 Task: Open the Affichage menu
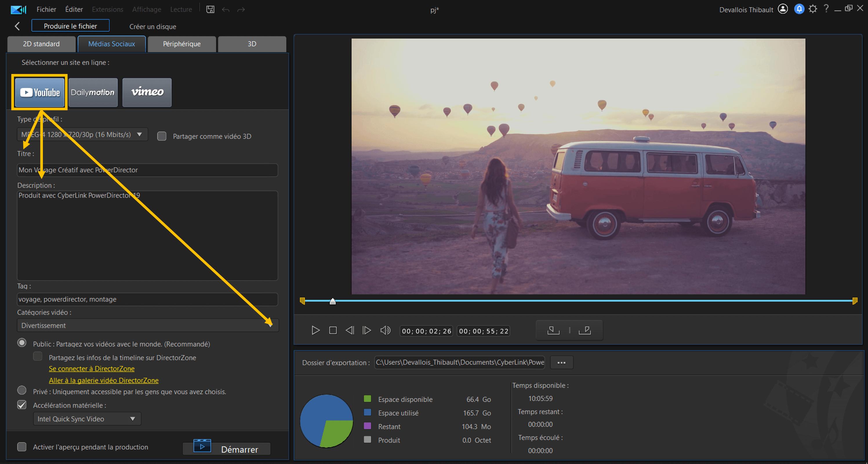pyautogui.click(x=147, y=10)
